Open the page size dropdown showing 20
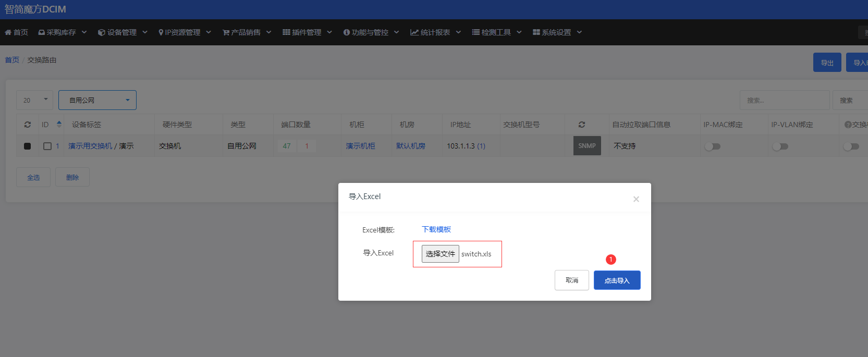 34,100
